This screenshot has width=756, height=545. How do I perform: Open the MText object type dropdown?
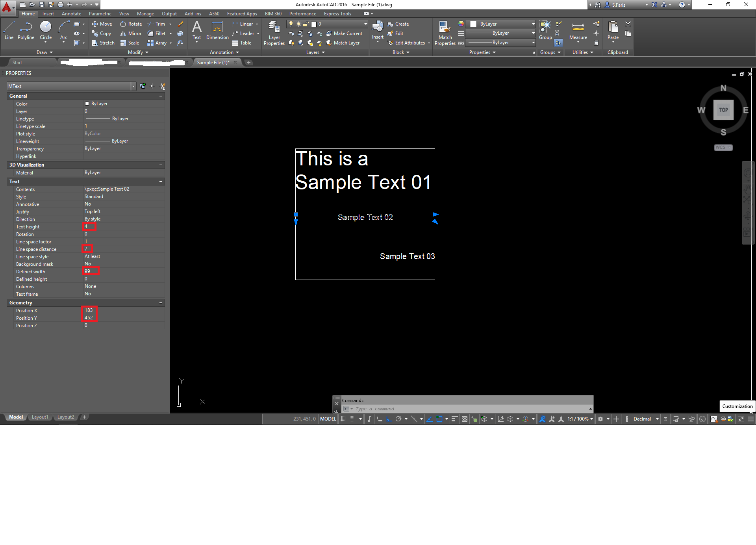[x=133, y=86]
